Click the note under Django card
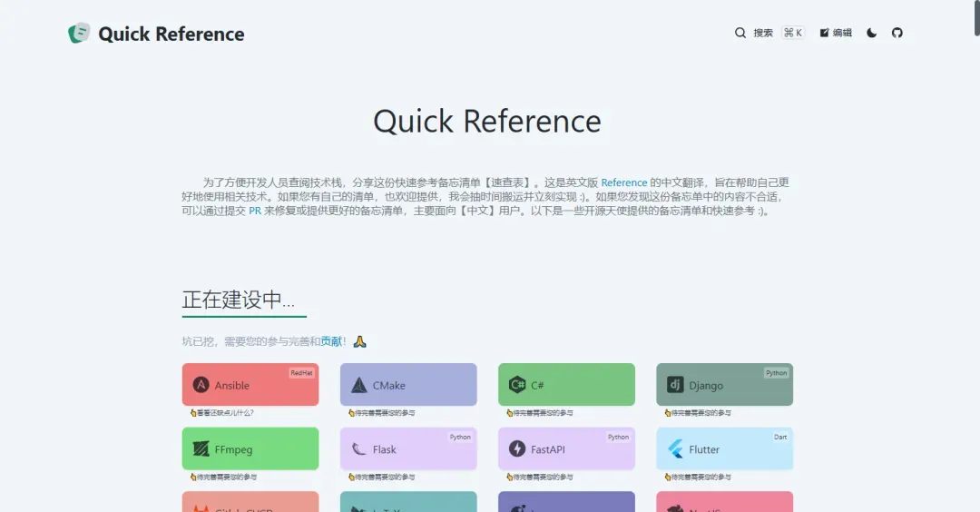Viewport: 980px width, 512px height. tap(698, 413)
